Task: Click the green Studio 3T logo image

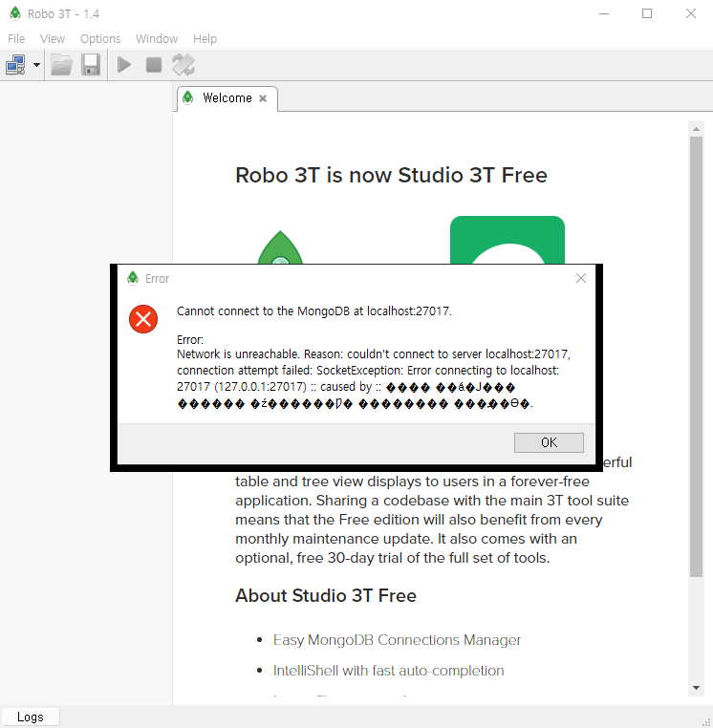Action: coord(508,240)
